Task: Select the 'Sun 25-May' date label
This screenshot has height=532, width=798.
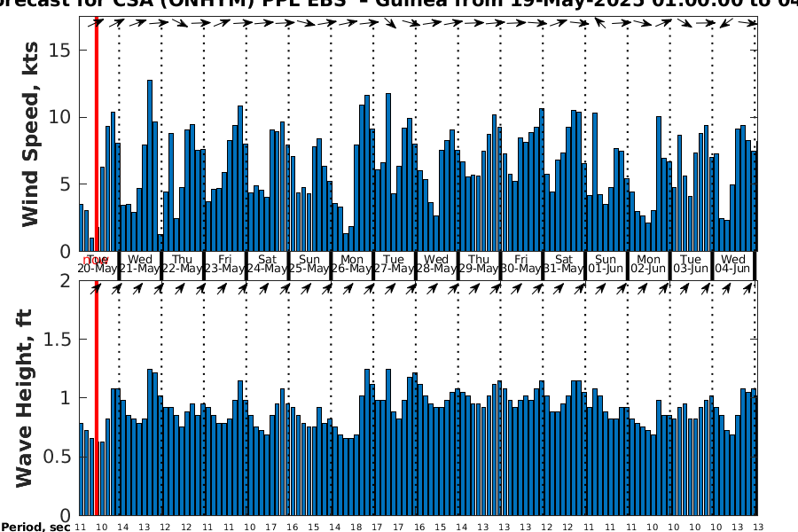Action: pos(309,264)
